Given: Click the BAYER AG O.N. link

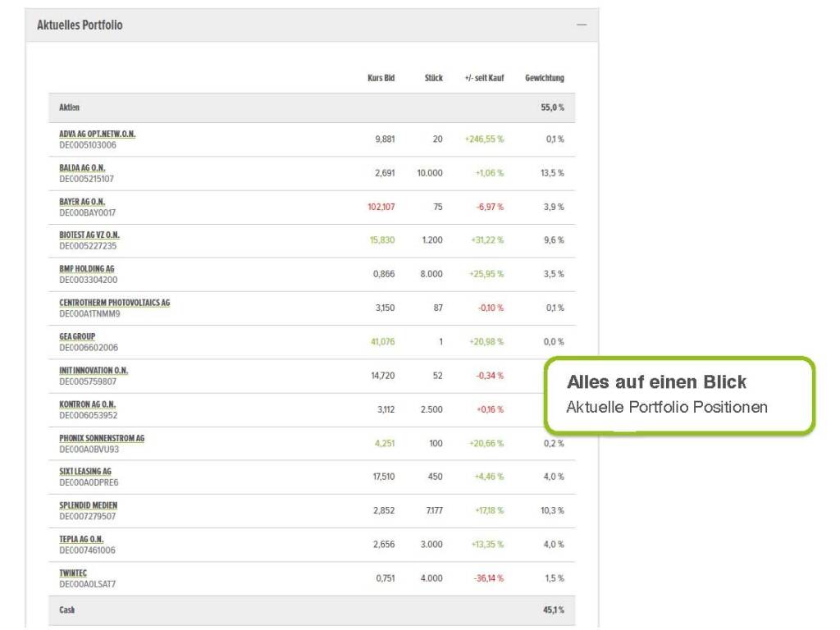Looking at the screenshot, I should [82, 201].
